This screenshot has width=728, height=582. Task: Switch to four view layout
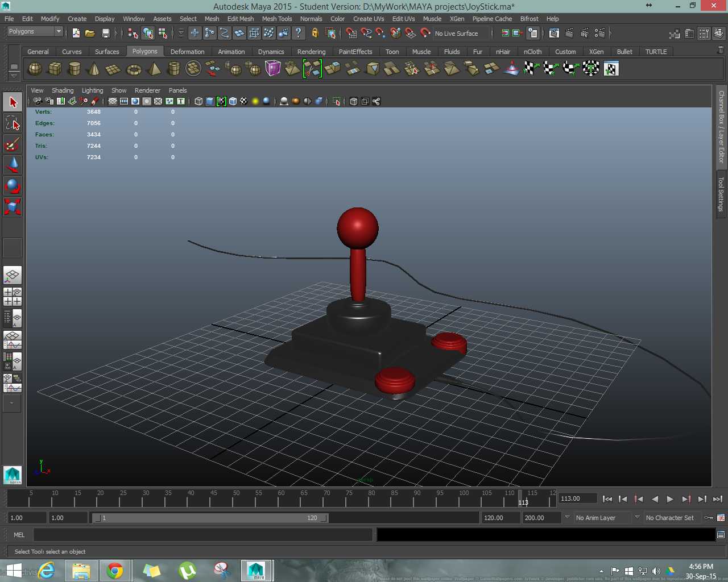pos(13,297)
